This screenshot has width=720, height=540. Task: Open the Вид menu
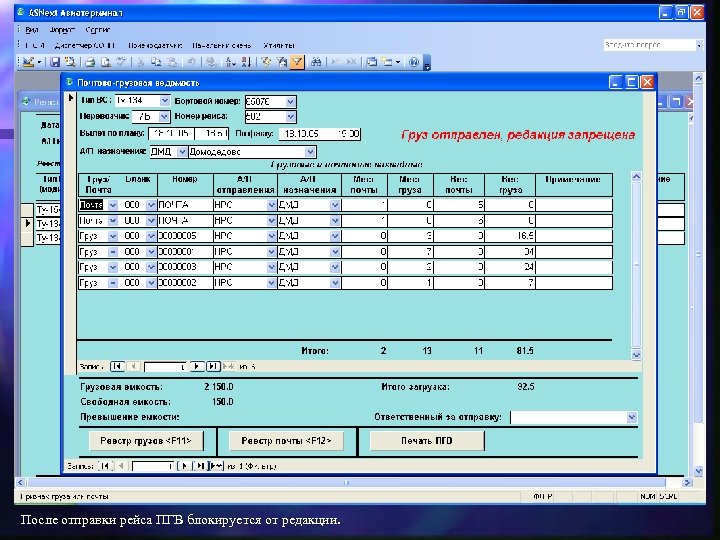coord(31,30)
